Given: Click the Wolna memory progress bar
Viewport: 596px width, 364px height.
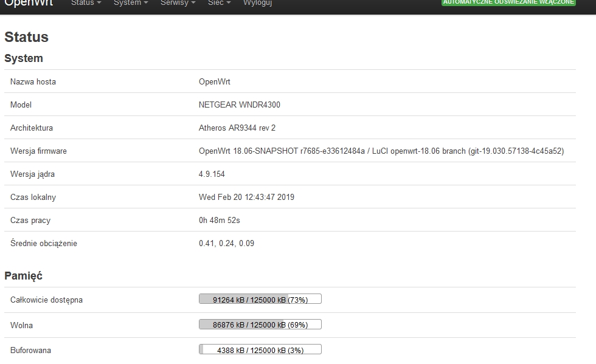Looking at the screenshot, I should 260,325.
